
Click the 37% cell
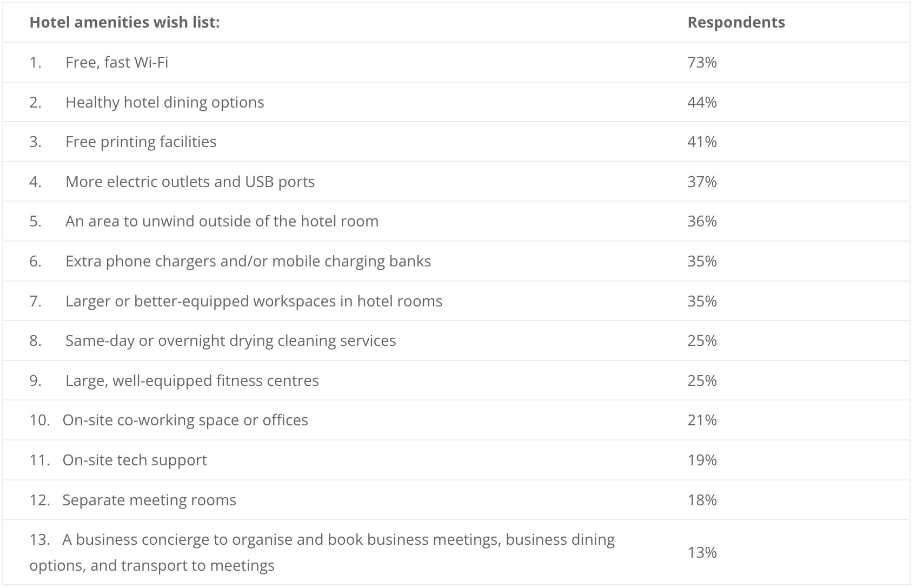point(702,182)
